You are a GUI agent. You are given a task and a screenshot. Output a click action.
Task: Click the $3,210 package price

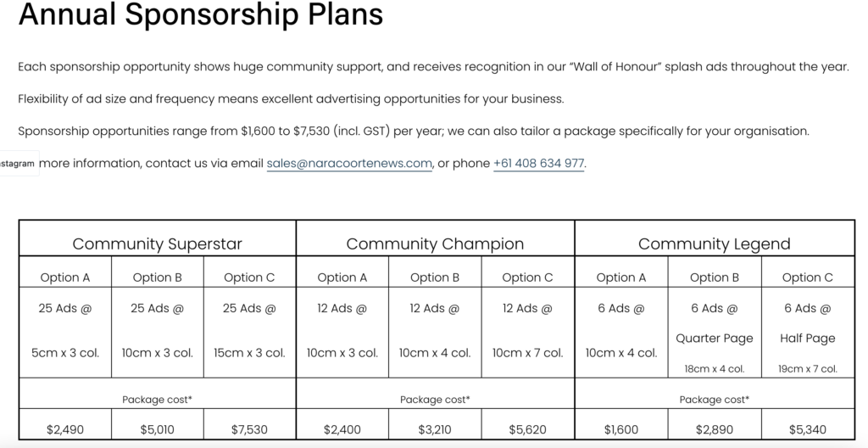(435, 430)
